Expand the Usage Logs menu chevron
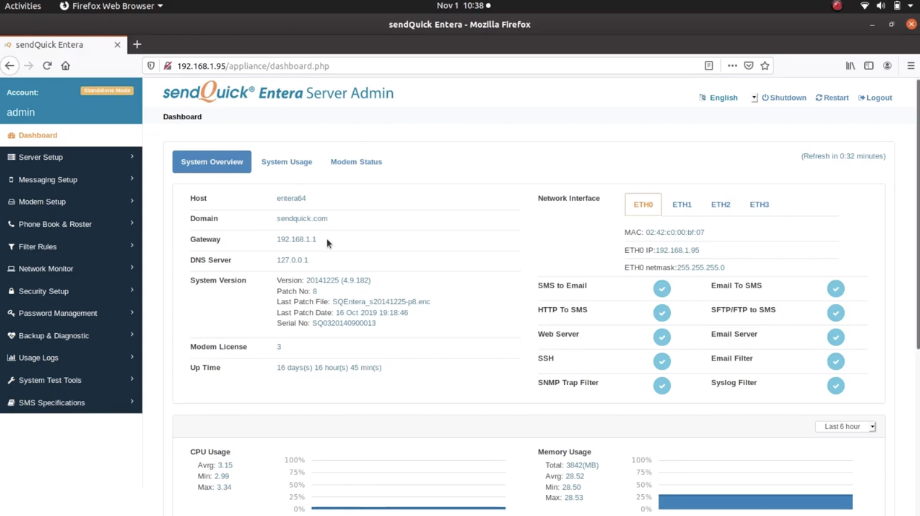Screen dimensions: 920x516 132,357
